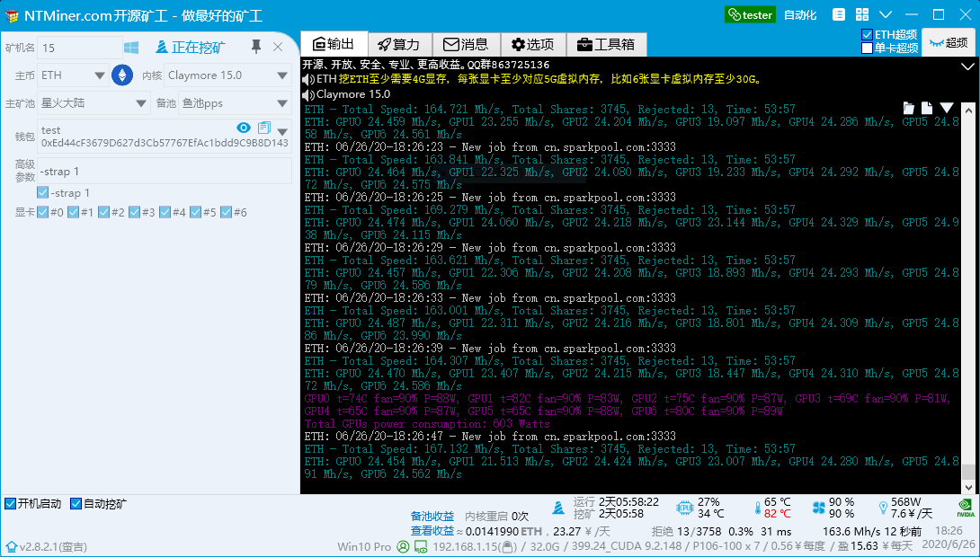Collapse the notice banner with chevron
This screenshot has width=980, height=557.
(967, 66)
